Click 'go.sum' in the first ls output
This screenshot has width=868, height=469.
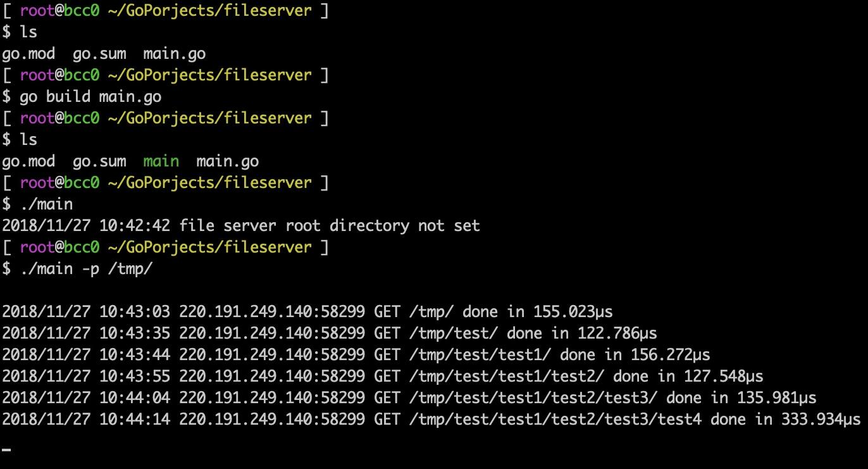(x=99, y=54)
